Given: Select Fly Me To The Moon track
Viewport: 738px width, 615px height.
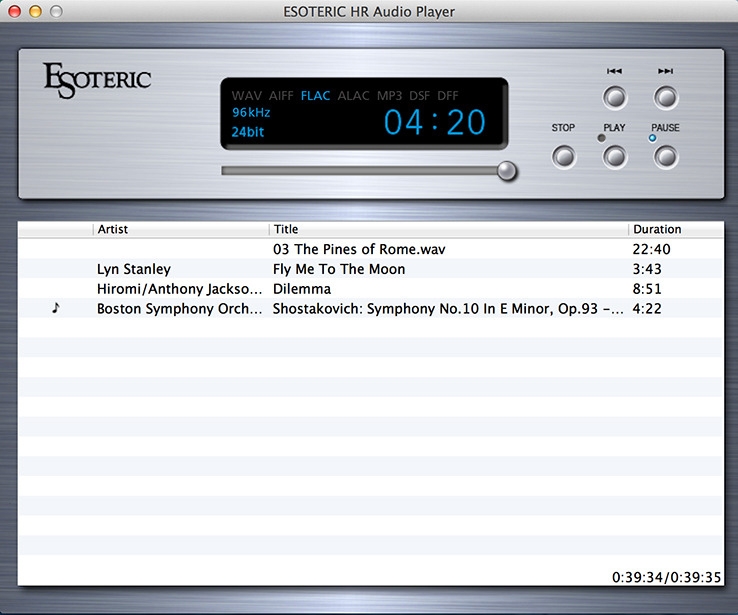Looking at the screenshot, I should coord(339,269).
